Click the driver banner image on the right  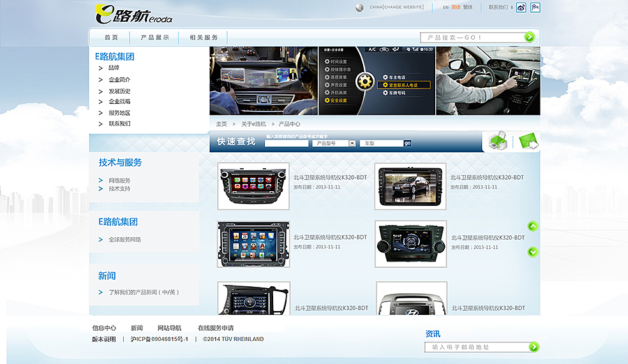(488, 81)
